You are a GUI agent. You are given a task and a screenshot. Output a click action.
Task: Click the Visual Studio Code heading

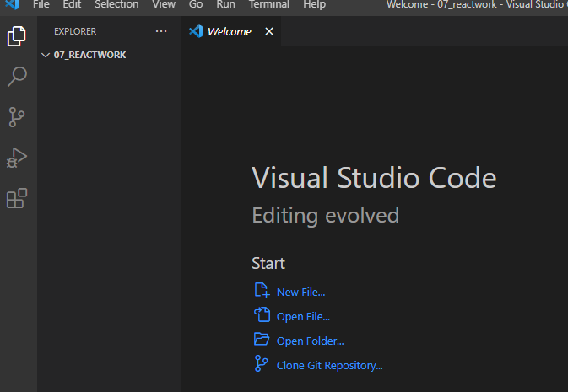coord(374,178)
